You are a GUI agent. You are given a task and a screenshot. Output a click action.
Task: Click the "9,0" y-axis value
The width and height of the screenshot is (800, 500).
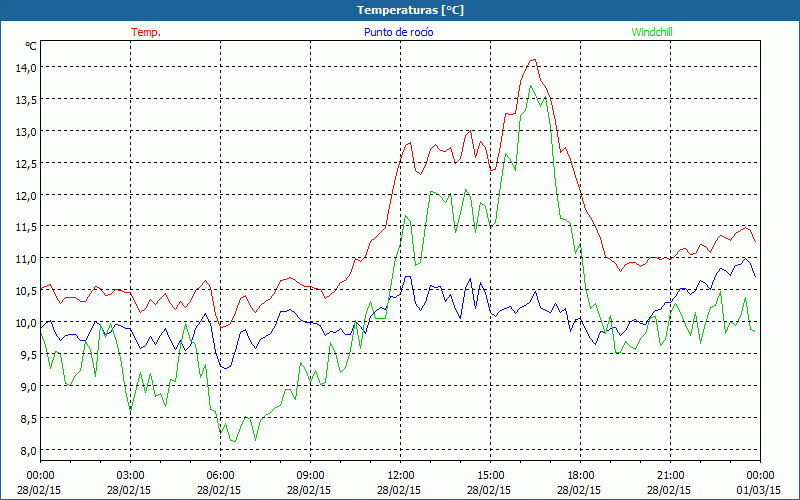coord(28,387)
